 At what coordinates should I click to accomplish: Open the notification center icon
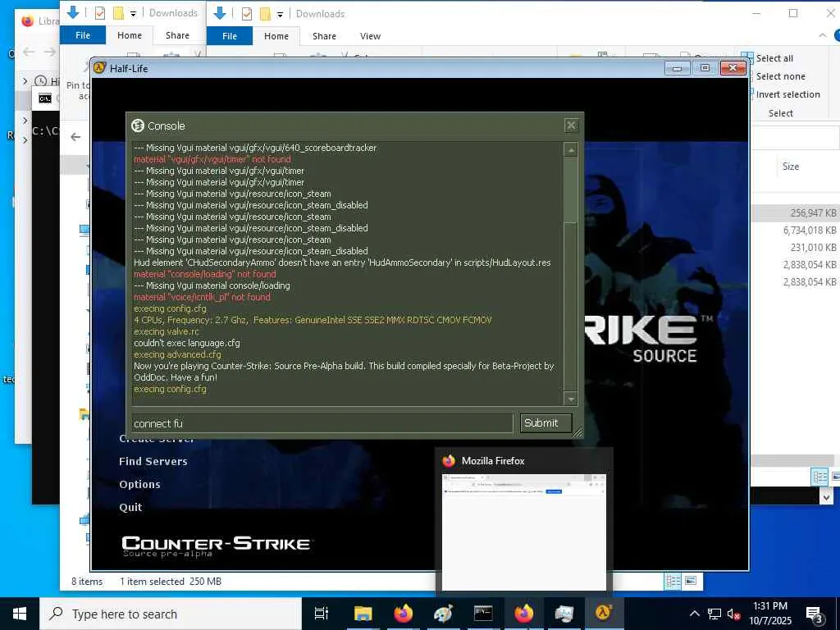(x=815, y=614)
